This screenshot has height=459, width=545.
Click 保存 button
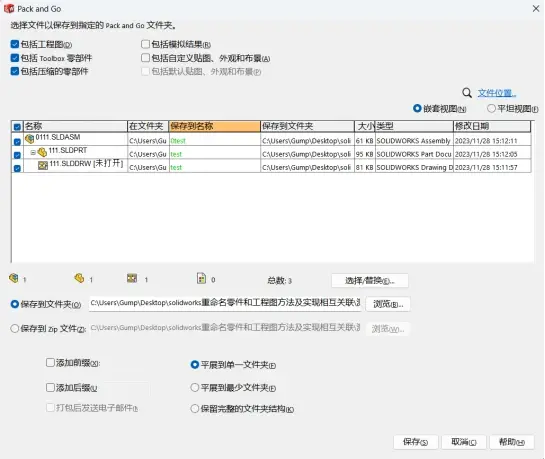pos(415,442)
